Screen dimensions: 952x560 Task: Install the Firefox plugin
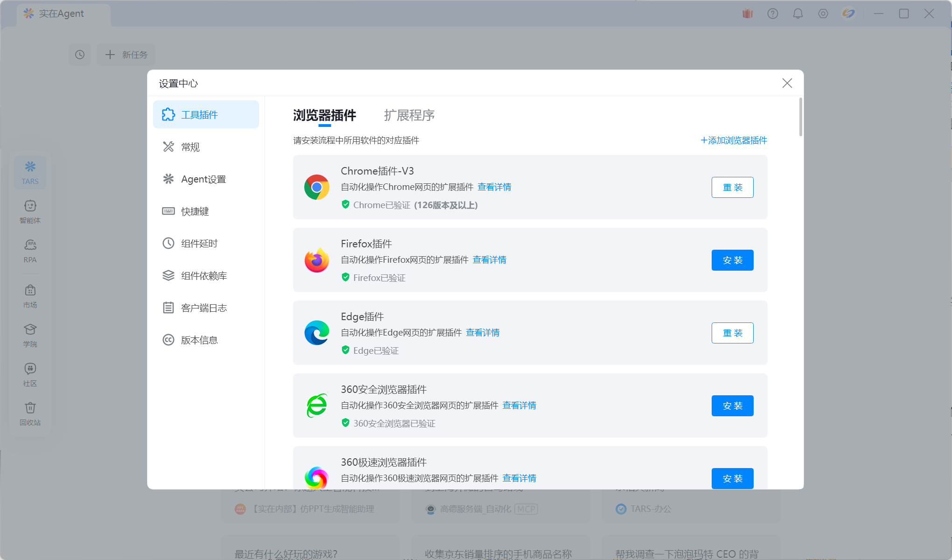[x=732, y=260]
